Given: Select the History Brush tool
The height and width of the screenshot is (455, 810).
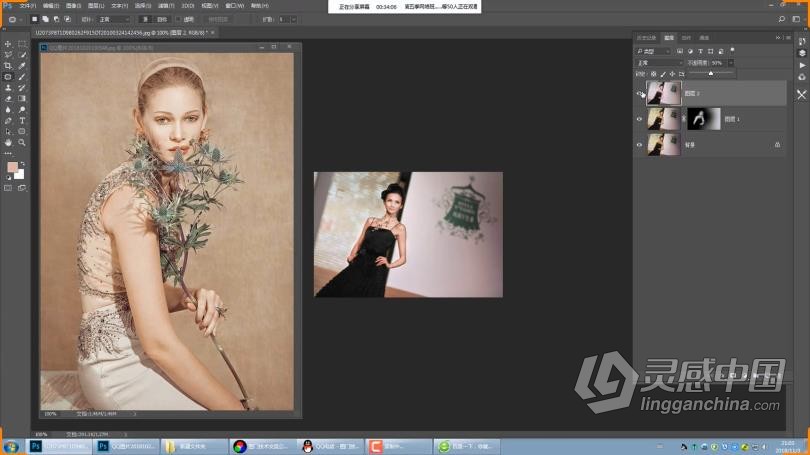Looking at the screenshot, I should point(22,87).
